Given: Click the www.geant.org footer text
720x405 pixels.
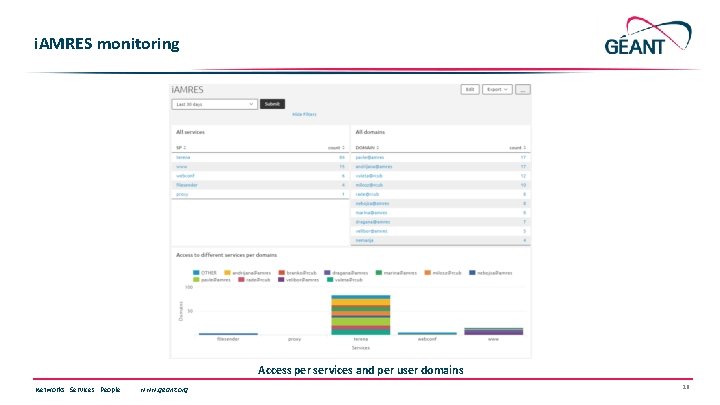Looking at the screenshot, I should 164,389.
